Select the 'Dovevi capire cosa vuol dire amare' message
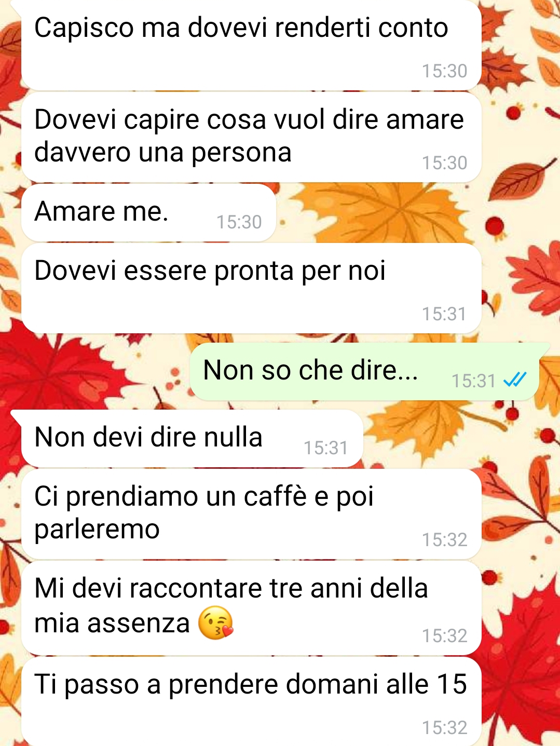The height and width of the screenshot is (746, 560). (x=251, y=137)
